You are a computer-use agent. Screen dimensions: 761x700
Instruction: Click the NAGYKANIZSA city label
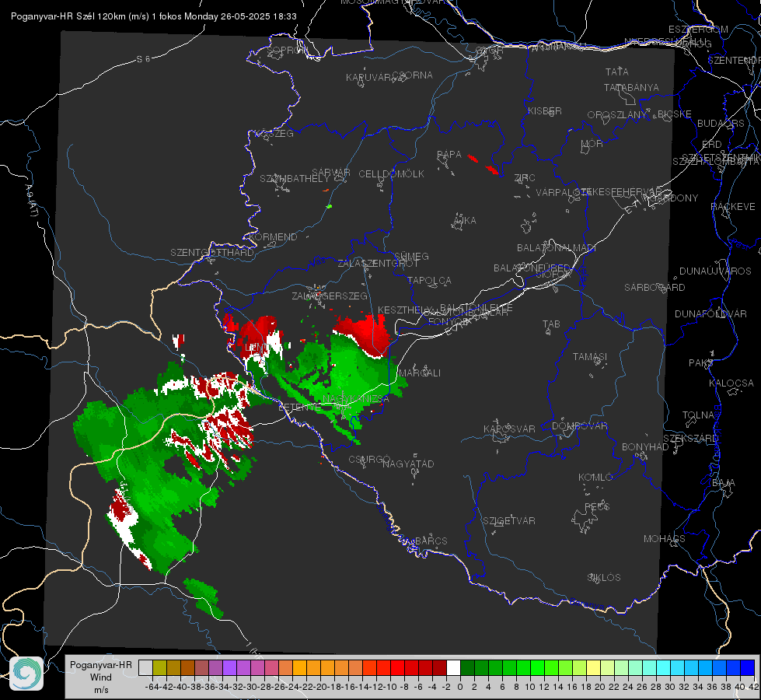click(x=356, y=399)
